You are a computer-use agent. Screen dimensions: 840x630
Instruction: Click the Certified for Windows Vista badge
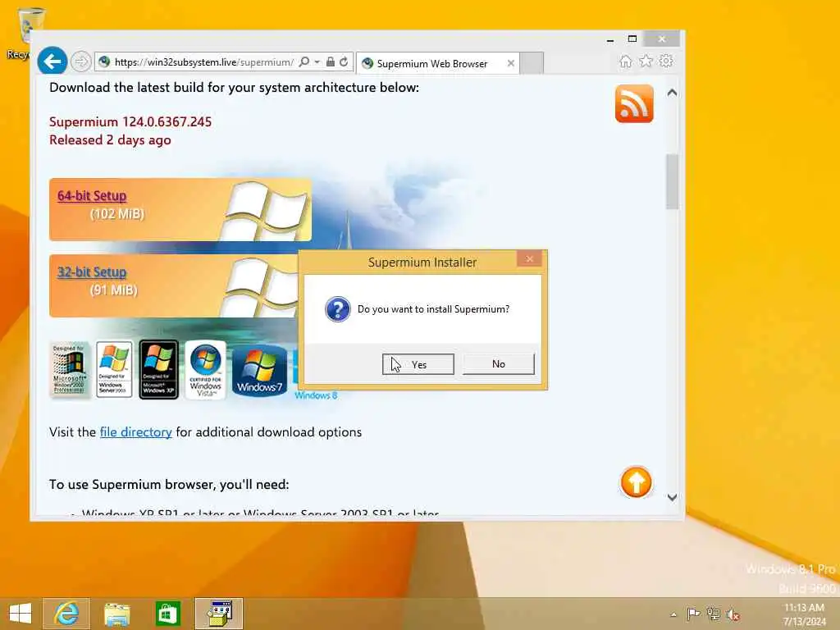click(206, 369)
